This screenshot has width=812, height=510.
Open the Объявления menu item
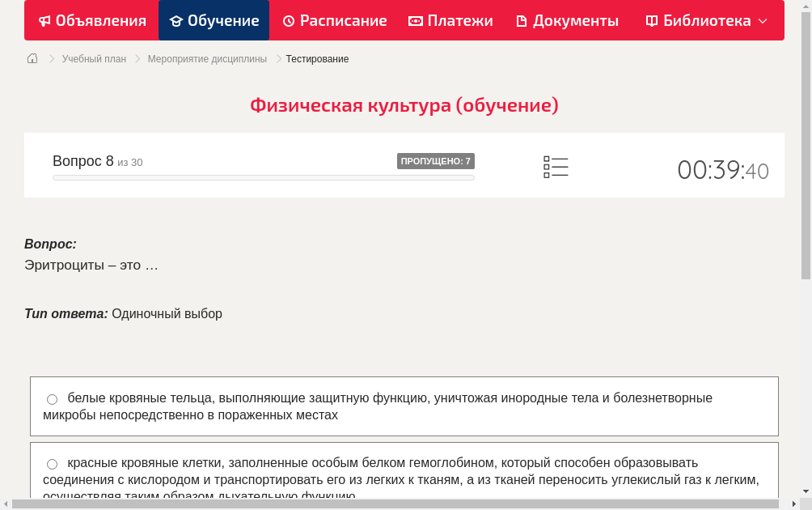pyautogui.click(x=93, y=20)
